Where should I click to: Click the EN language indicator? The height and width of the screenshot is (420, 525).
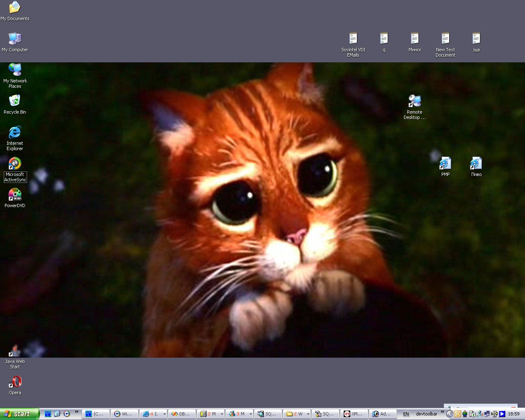[406, 414]
